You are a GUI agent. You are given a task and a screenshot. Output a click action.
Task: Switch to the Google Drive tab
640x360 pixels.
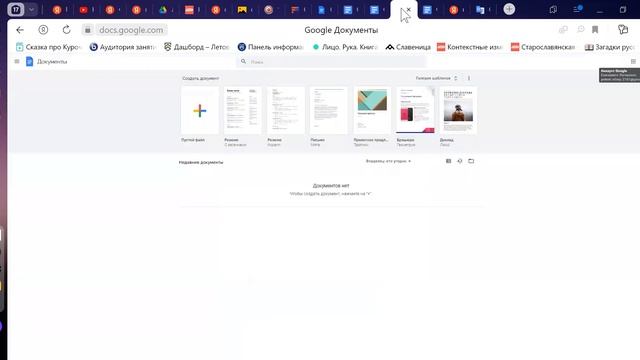(x=163, y=9)
